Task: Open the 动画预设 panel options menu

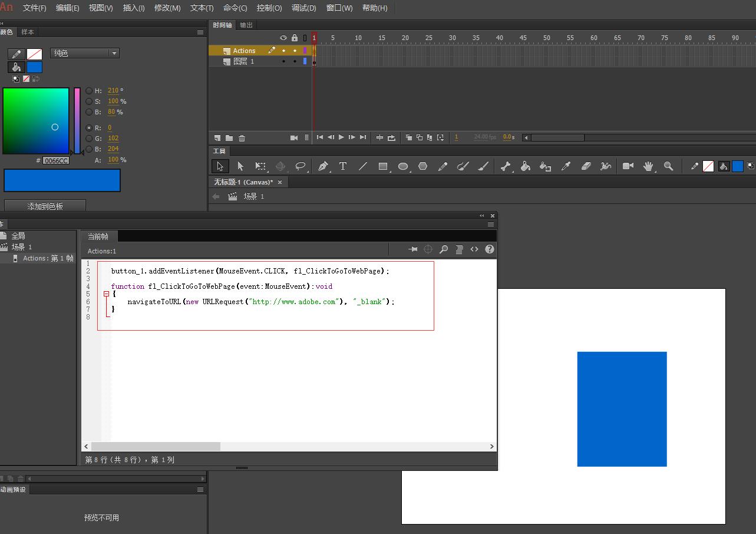Action: pos(200,490)
